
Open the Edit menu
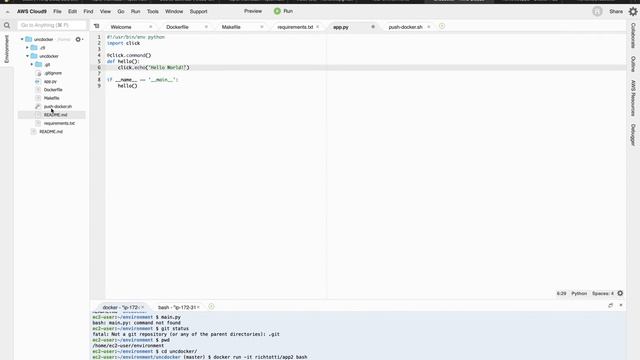coord(72,11)
